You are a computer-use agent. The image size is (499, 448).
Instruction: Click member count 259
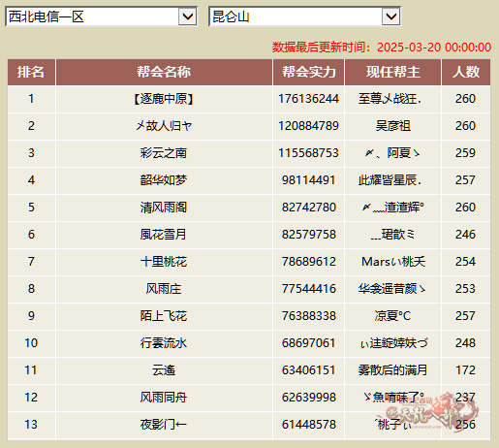[x=466, y=153]
